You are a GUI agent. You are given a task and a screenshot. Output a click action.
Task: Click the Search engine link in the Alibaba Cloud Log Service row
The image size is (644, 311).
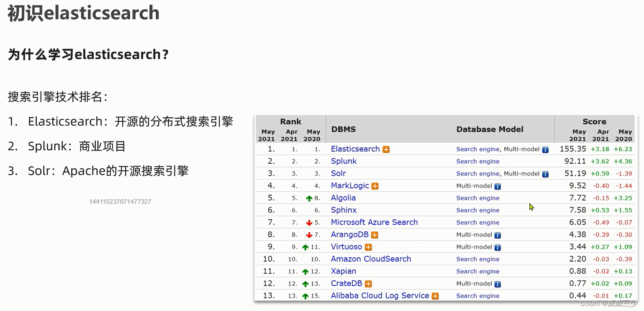click(x=478, y=296)
